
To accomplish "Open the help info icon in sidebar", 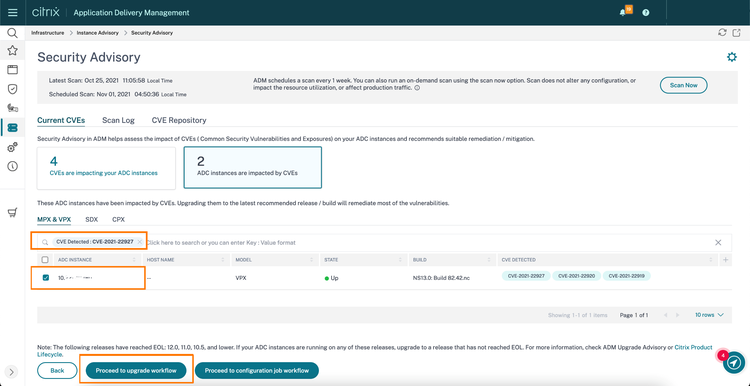I will click(12, 166).
